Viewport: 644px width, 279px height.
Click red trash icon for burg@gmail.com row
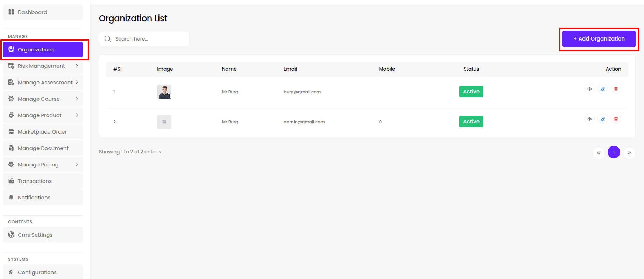click(616, 89)
